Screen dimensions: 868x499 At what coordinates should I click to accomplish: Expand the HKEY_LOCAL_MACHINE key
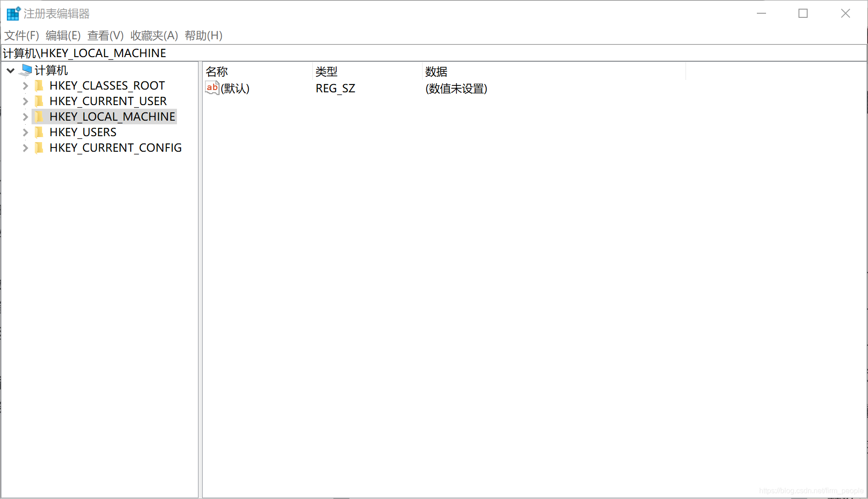[x=26, y=117]
